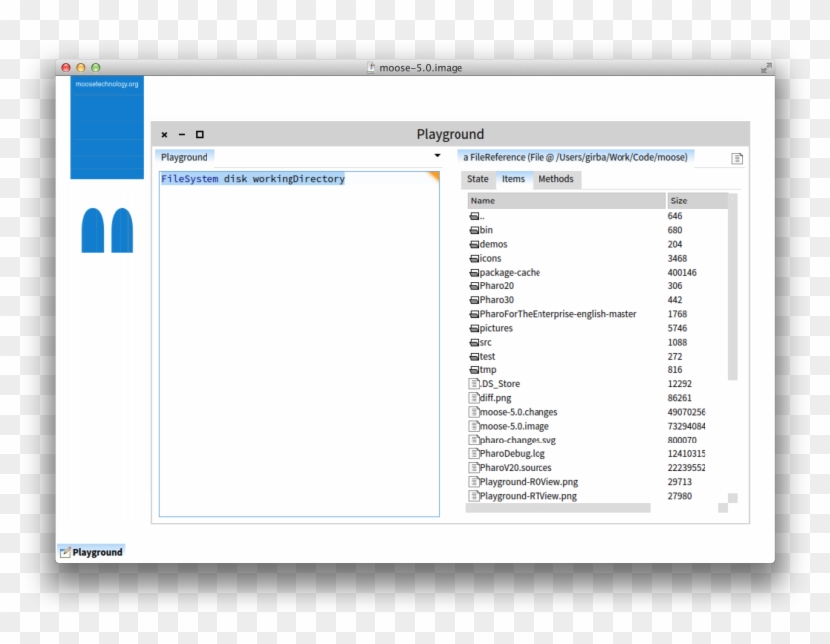Click the window menu square in the Playground header
This screenshot has height=644, width=830.
pos(198,134)
